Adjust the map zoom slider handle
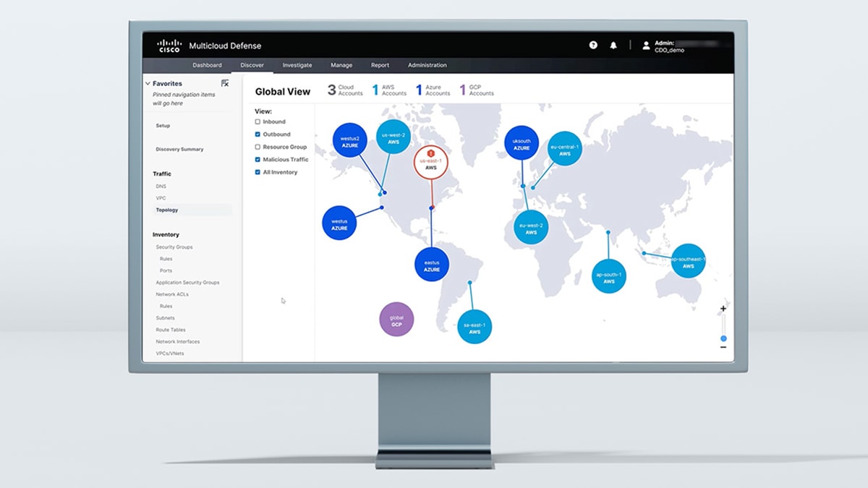Image resolution: width=868 pixels, height=488 pixels. 723,338
